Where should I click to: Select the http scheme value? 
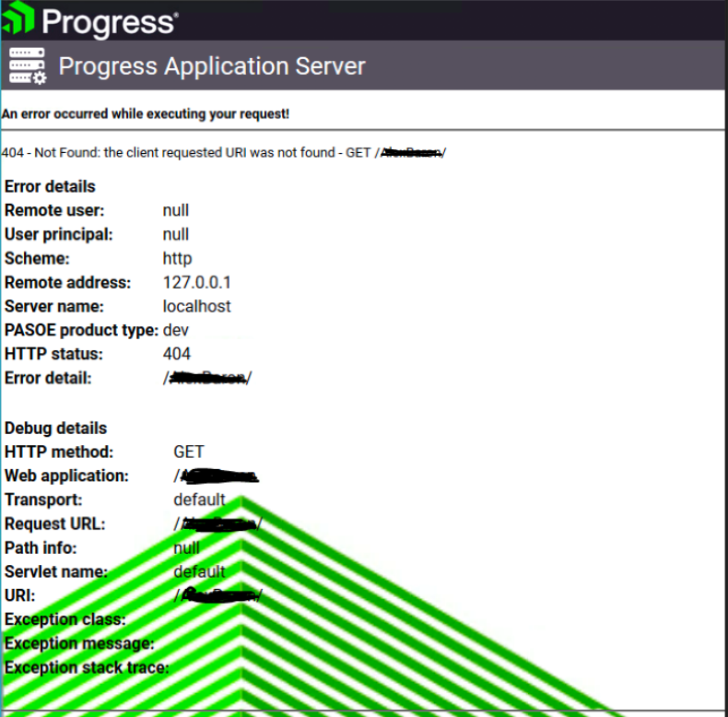177,259
